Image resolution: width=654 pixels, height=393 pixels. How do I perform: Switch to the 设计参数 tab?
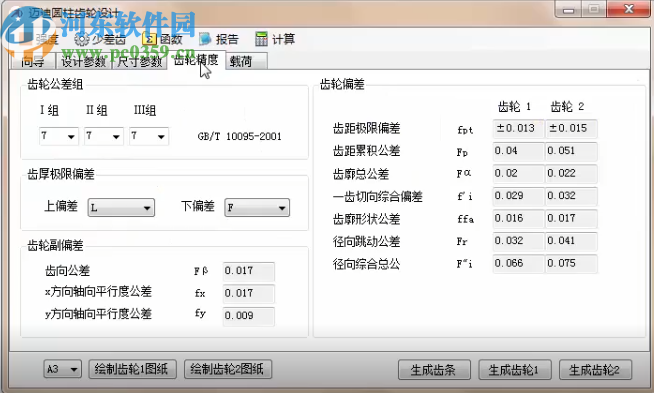click(x=83, y=61)
